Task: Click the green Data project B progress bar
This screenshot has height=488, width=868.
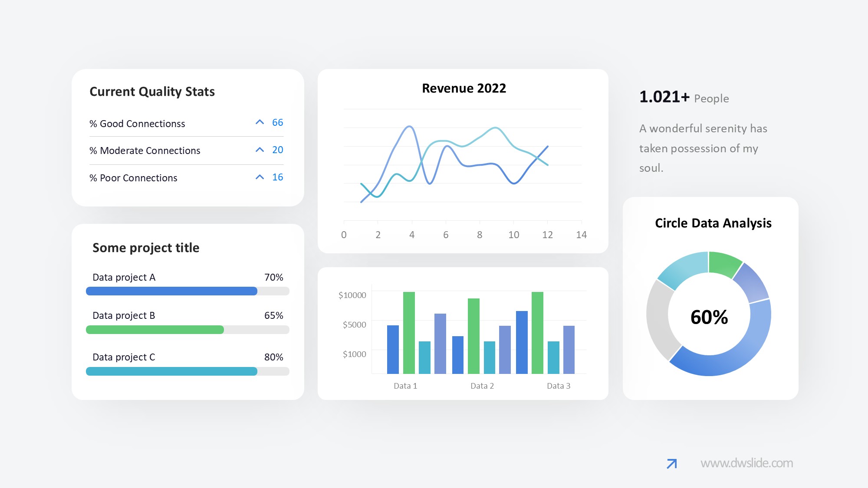Action: 155,330
